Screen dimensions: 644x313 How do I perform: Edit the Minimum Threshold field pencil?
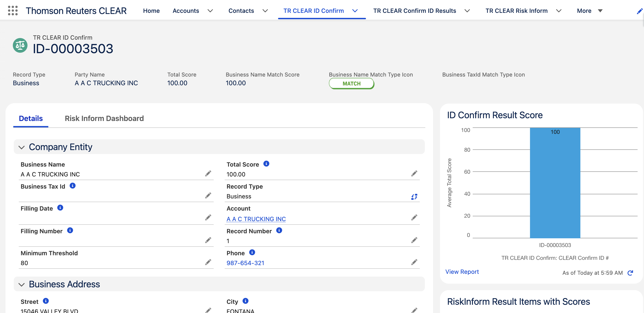[208, 262]
